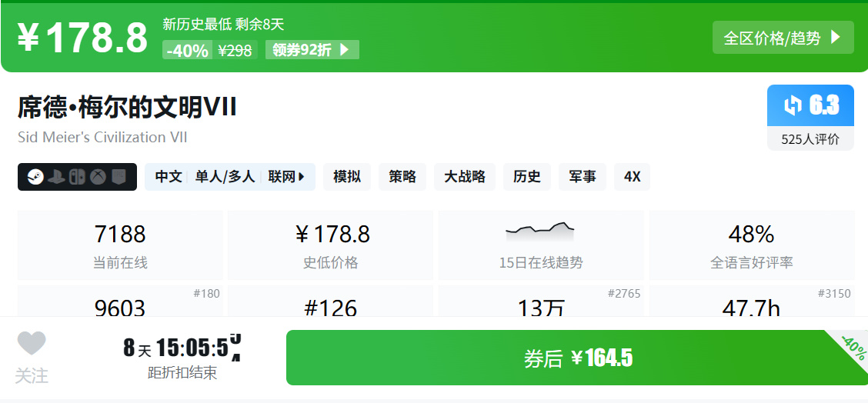Open the 历史 tag
The height and width of the screenshot is (403, 868).
click(527, 177)
